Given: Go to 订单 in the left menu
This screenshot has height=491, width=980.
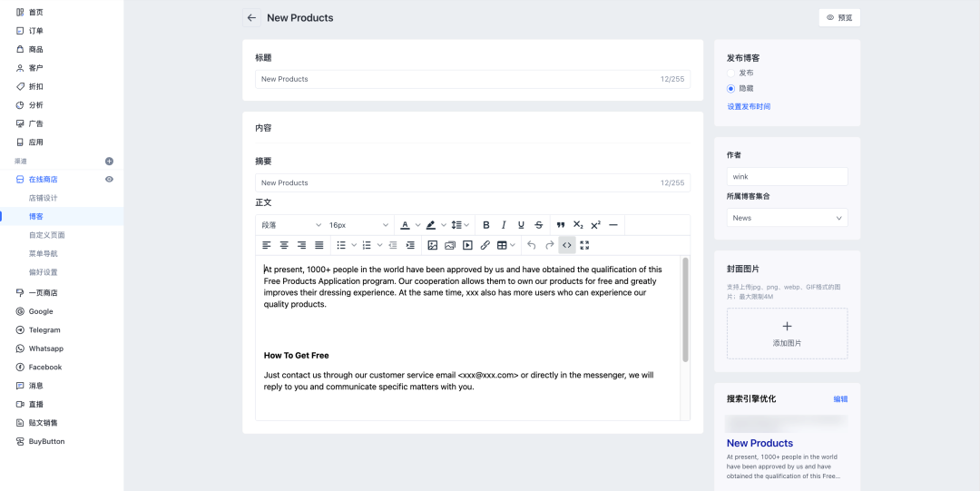Looking at the screenshot, I should click(35, 31).
